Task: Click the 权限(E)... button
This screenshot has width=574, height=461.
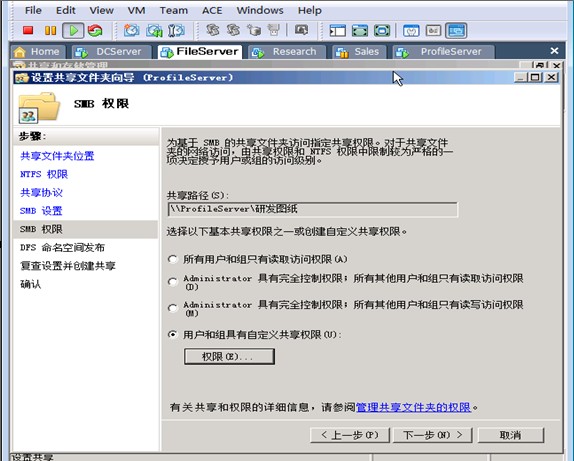Action: 229,356
